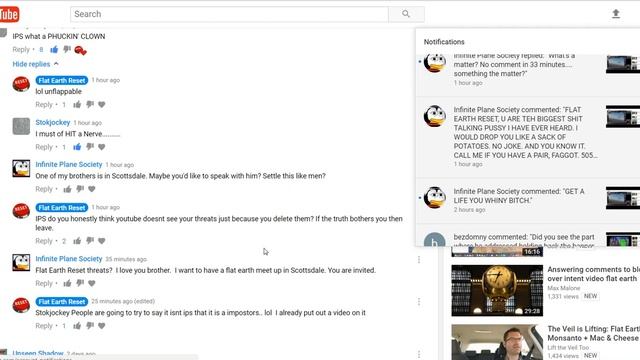
Task: Dislike the 'Stokjockey People are going to' comment
Action: (90, 326)
